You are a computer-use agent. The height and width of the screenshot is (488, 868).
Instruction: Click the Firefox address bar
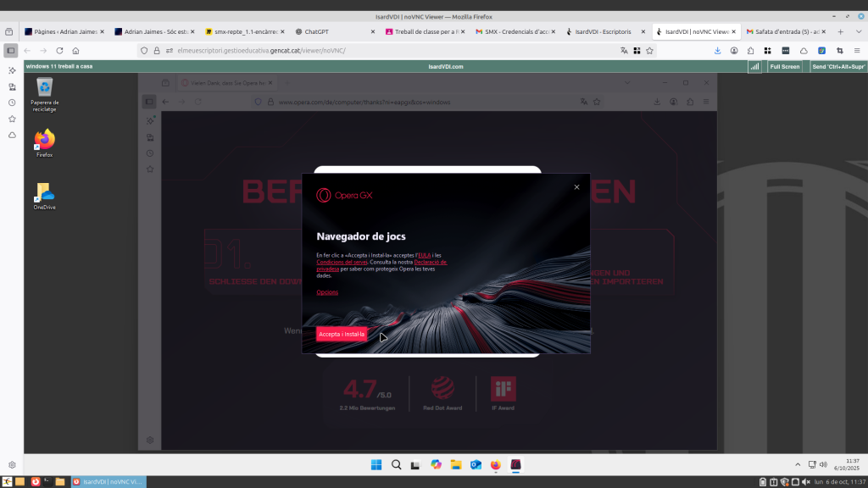click(381, 51)
